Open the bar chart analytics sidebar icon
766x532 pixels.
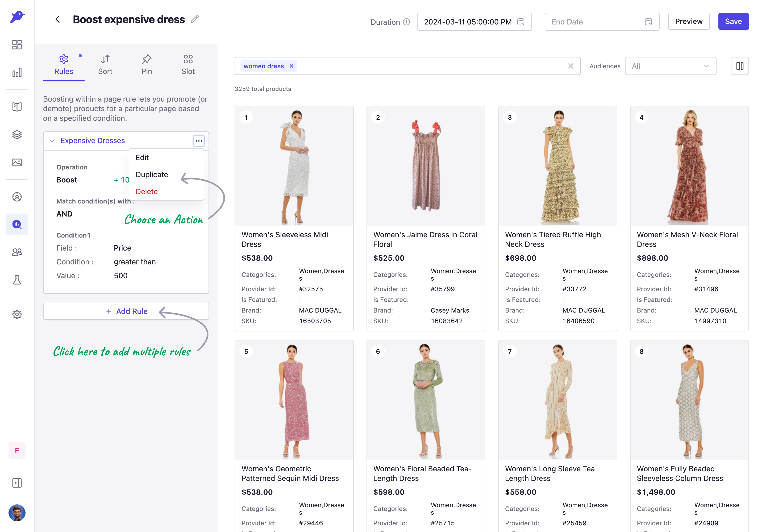[x=17, y=72]
